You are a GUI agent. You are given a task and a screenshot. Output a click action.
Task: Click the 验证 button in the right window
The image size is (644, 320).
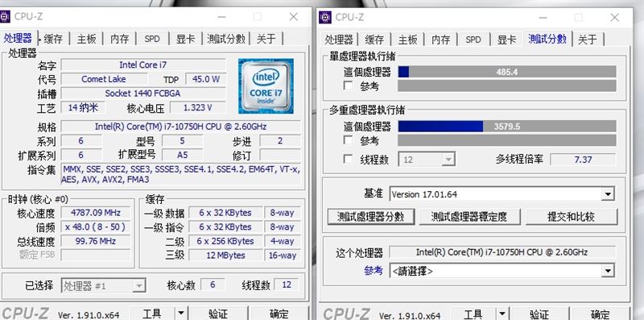[x=539, y=314]
